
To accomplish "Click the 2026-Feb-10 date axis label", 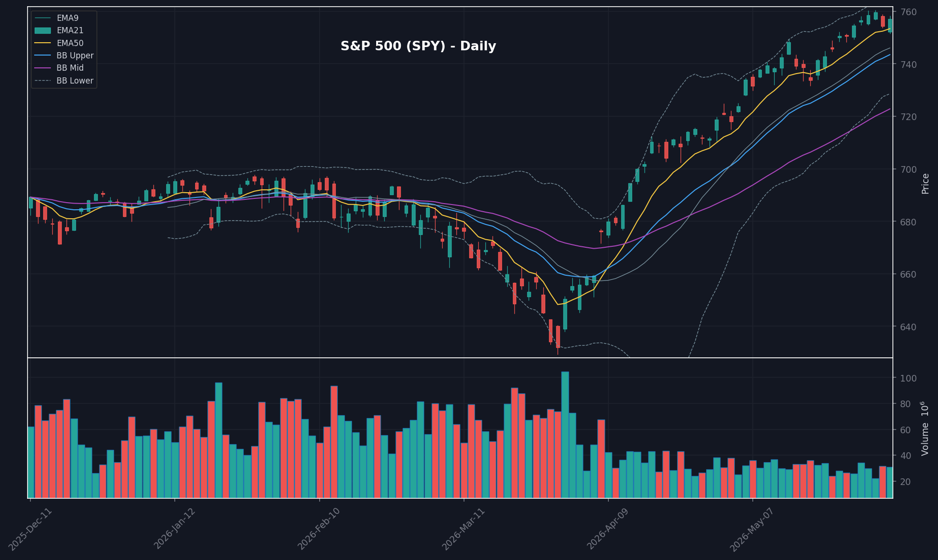I will [x=319, y=529].
